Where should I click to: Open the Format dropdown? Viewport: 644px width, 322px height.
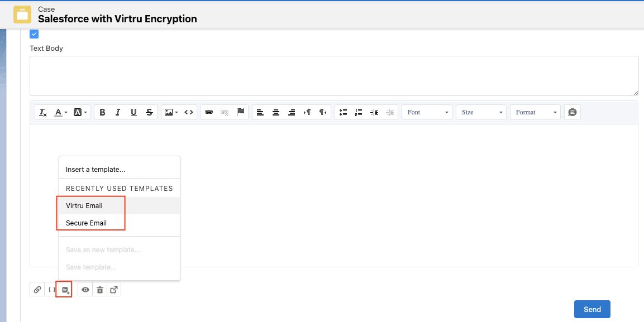(535, 112)
